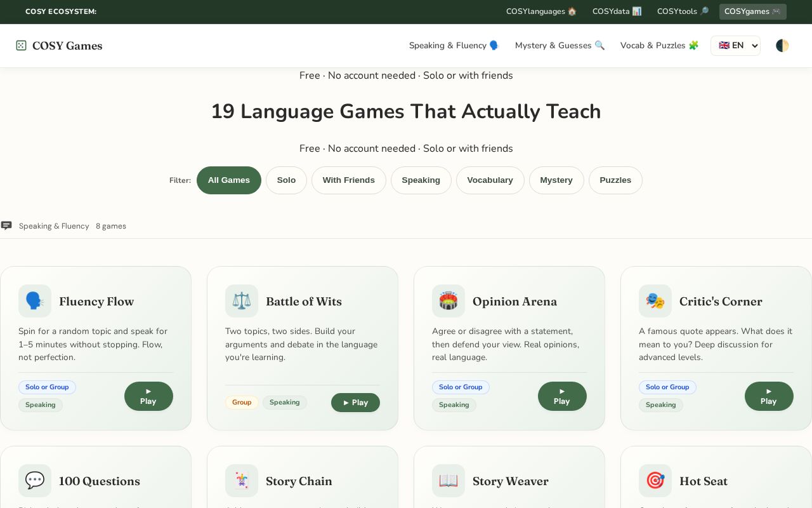Open COSYgames tab in ecosystem bar
Image resolution: width=812 pixels, height=508 pixels.
(x=753, y=11)
